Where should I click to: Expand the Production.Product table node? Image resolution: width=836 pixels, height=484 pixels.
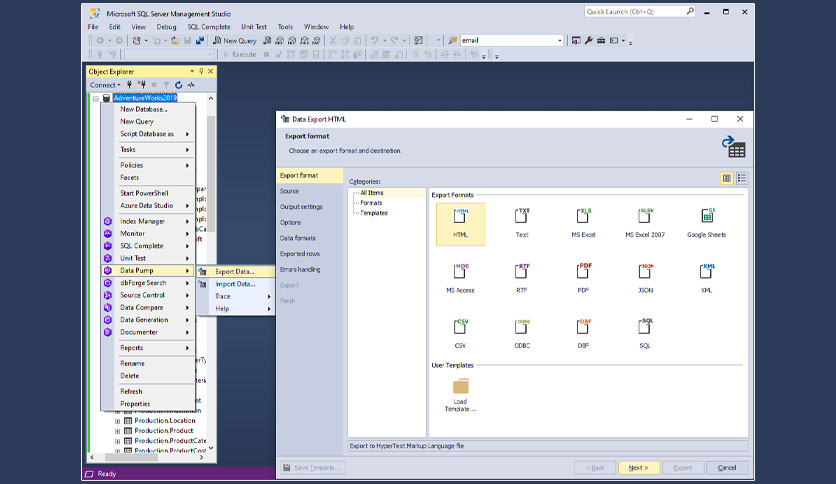click(117, 431)
